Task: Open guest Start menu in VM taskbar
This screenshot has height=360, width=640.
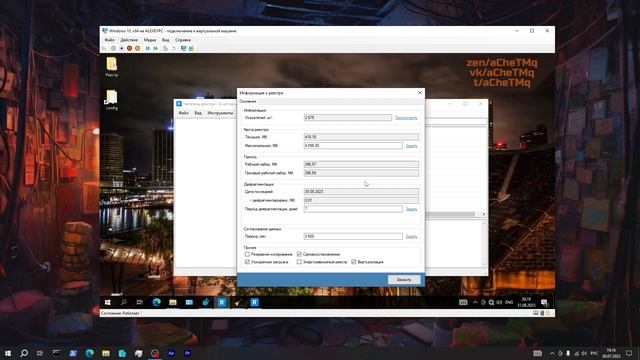Action: coord(108,302)
